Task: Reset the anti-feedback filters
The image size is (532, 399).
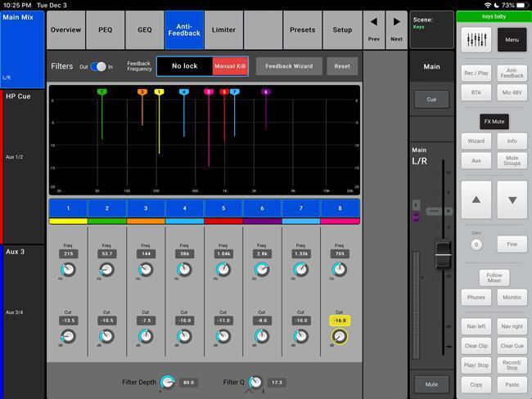Action: coord(342,66)
